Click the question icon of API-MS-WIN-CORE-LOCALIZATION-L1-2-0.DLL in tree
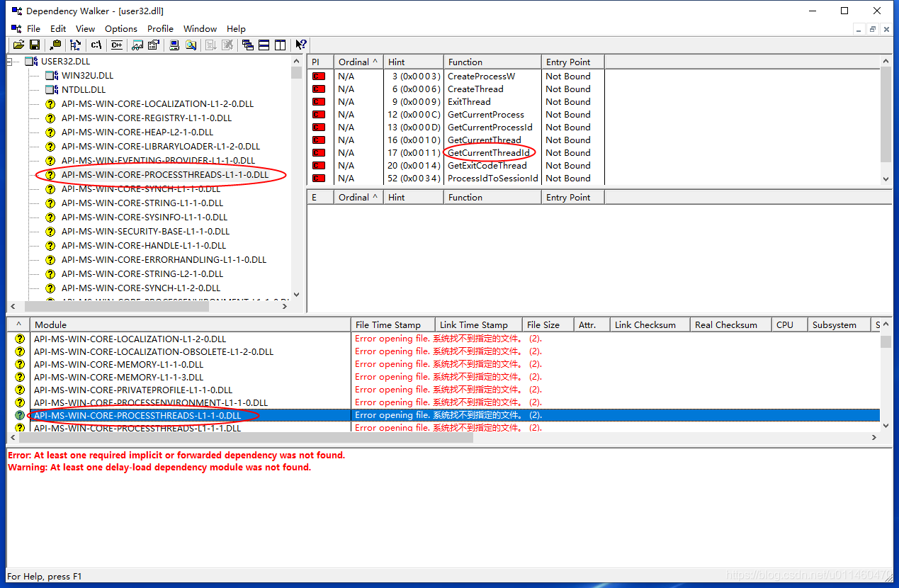Viewport: 899px width, 588px height. click(50, 104)
